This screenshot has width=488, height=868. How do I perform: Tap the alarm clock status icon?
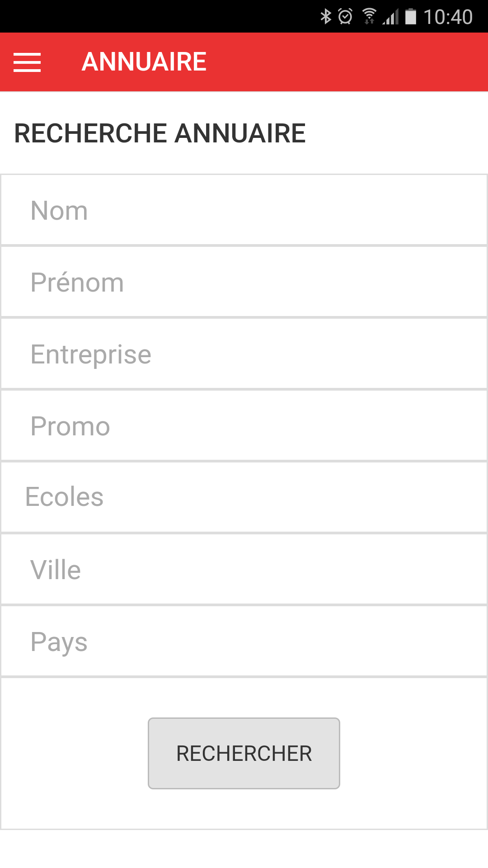tap(345, 17)
